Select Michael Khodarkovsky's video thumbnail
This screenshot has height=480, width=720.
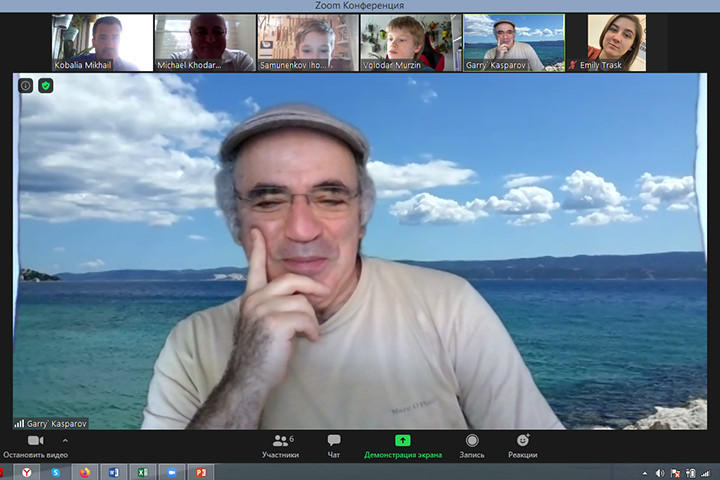coord(205,43)
